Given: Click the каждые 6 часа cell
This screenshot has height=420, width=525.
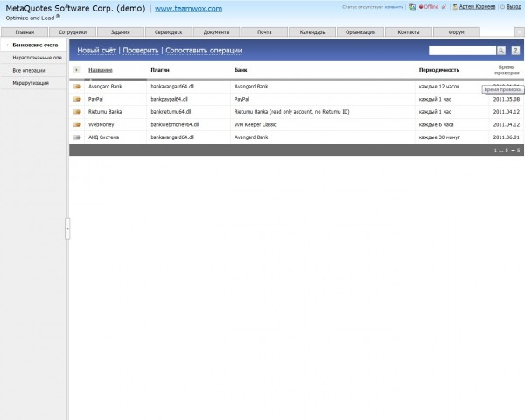Looking at the screenshot, I should point(436,124).
